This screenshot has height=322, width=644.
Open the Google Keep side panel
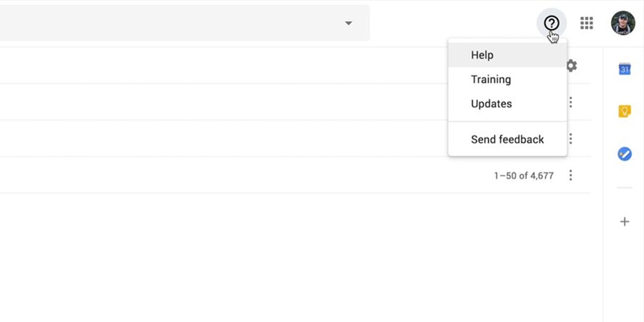pos(624,111)
